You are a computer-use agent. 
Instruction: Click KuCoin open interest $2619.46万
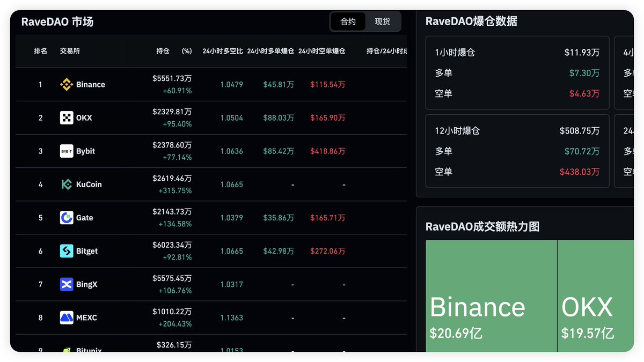(172, 178)
